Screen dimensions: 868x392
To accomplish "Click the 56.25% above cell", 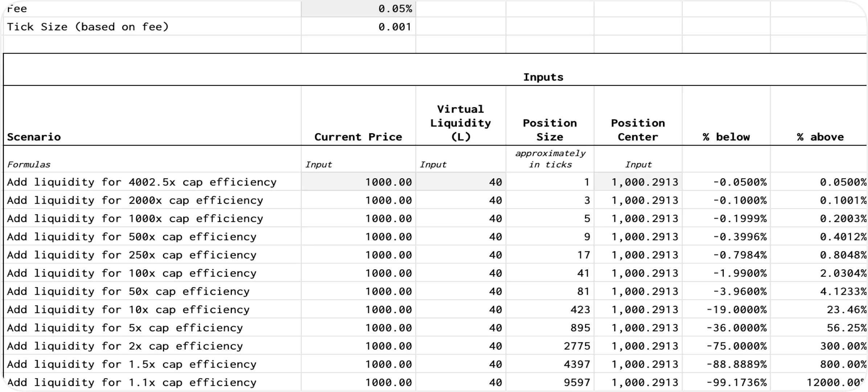I will (x=819, y=327).
